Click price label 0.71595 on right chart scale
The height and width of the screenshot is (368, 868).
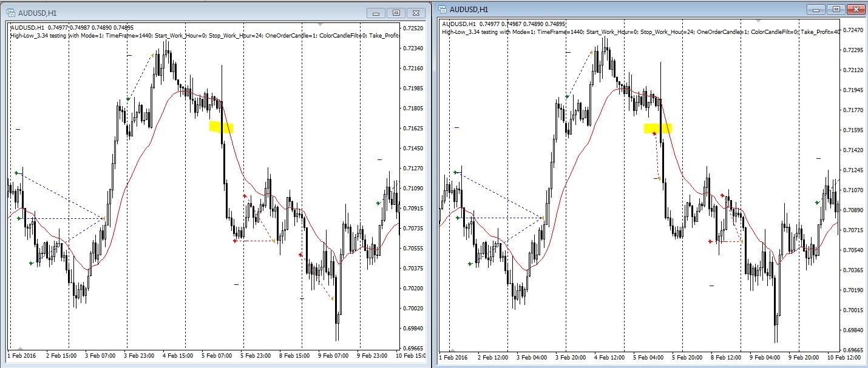(854, 130)
